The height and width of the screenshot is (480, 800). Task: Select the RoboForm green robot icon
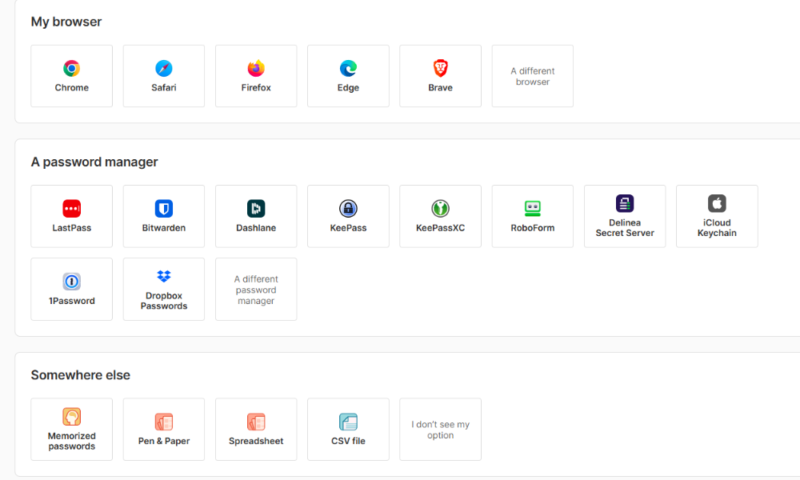point(533,208)
